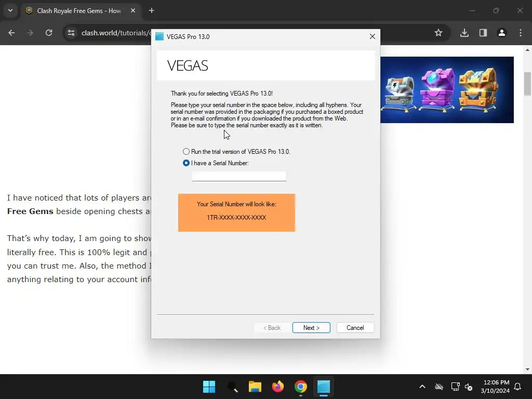This screenshot has height=399, width=532.
Task: Minimize the Chrome window
Action: pos(472,10)
